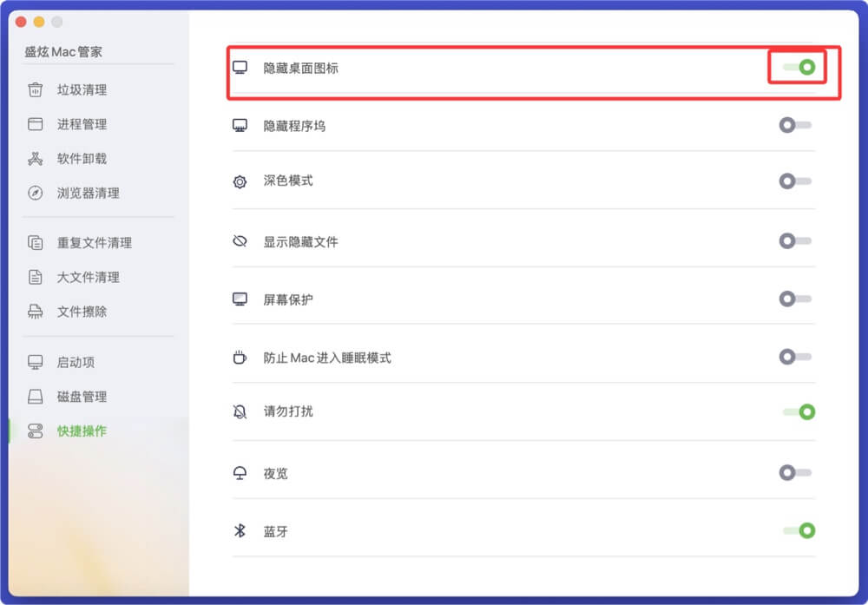Turn on 深色模式
The width and height of the screenshot is (868, 605).
coord(796,181)
